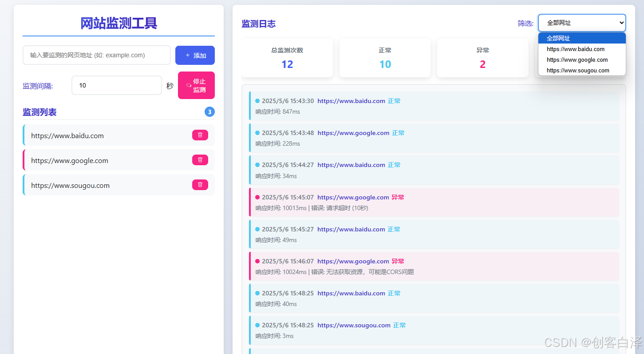
Task: Choose https://www.google.com in filter dropdown list
Action: click(x=582, y=60)
